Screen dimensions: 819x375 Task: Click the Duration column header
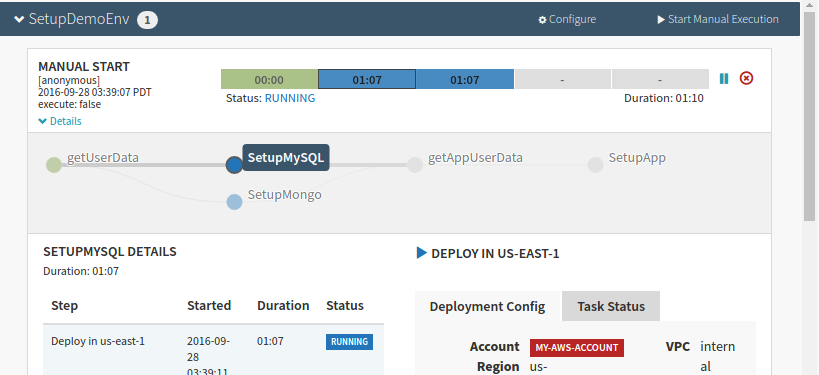[283, 306]
